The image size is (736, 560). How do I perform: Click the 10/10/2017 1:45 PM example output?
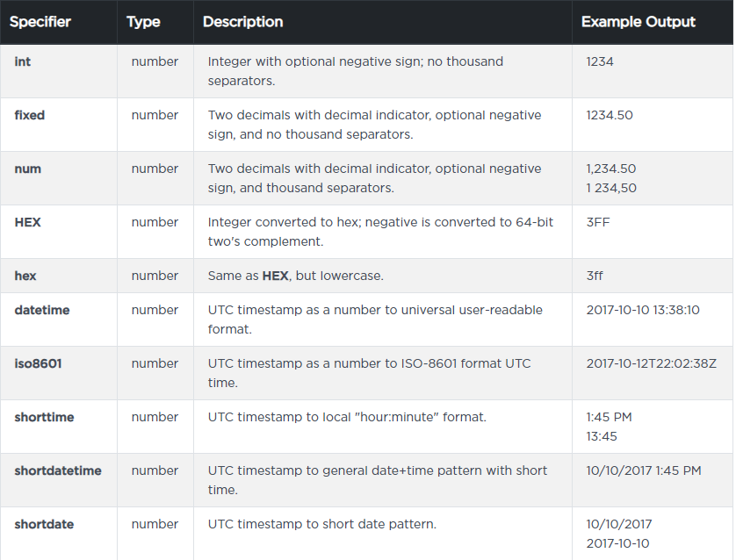click(x=644, y=471)
